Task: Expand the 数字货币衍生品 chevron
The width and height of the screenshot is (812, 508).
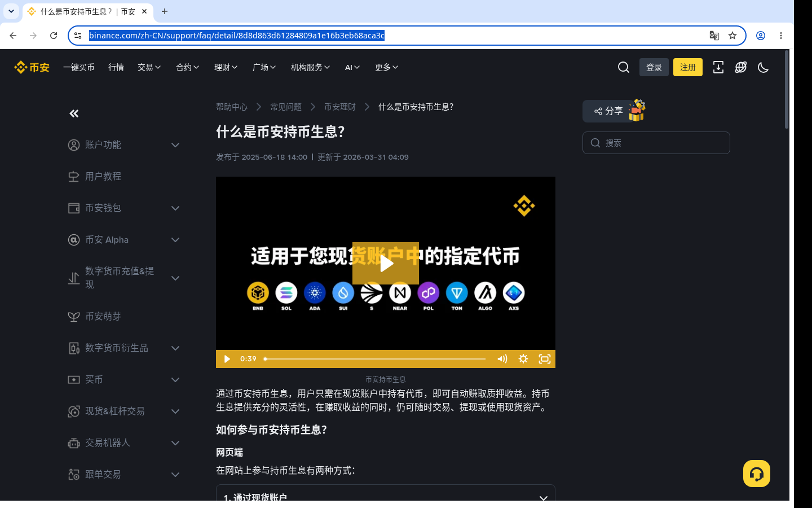Action: (175, 348)
